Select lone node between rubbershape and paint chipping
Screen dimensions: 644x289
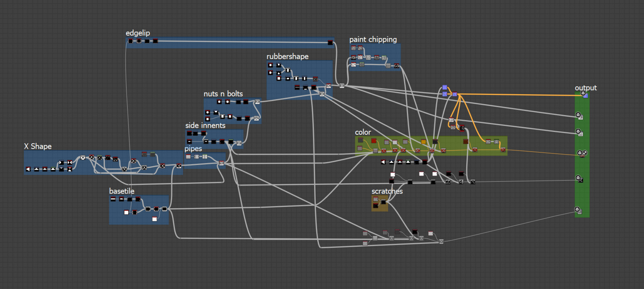coord(342,85)
